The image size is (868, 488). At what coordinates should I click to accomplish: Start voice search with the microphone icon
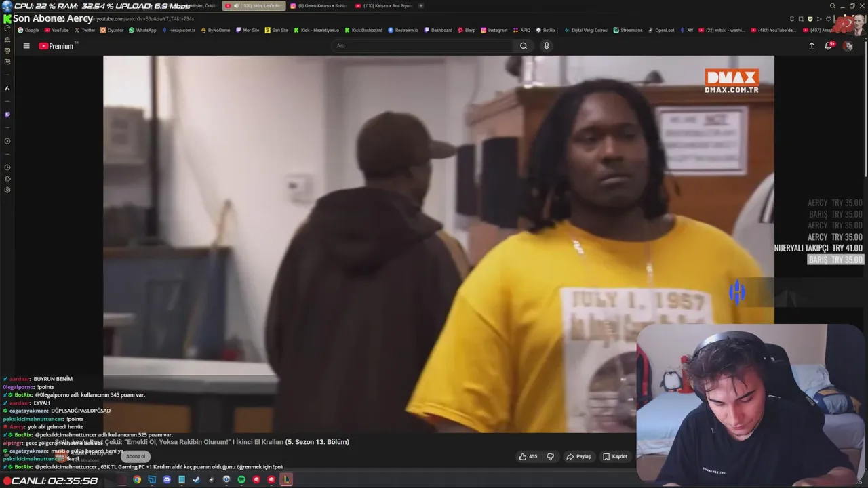(547, 46)
